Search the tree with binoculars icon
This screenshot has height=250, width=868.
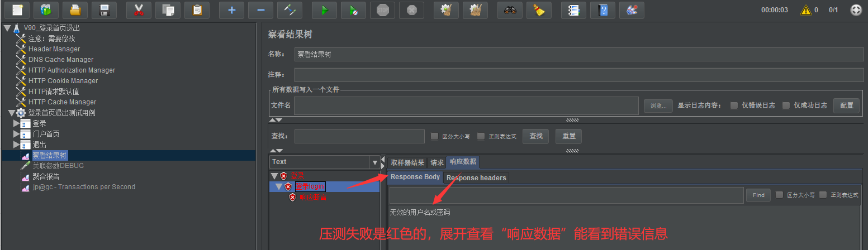point(510,9)
